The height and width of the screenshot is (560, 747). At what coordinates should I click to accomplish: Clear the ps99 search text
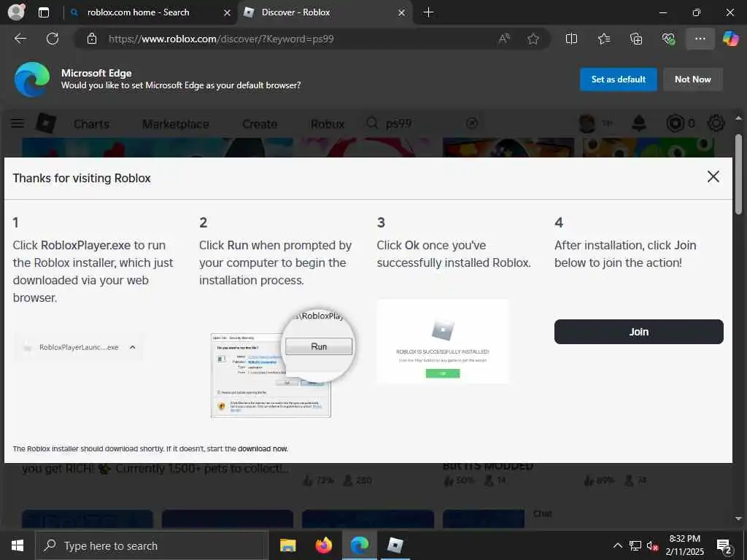[472, 124]
